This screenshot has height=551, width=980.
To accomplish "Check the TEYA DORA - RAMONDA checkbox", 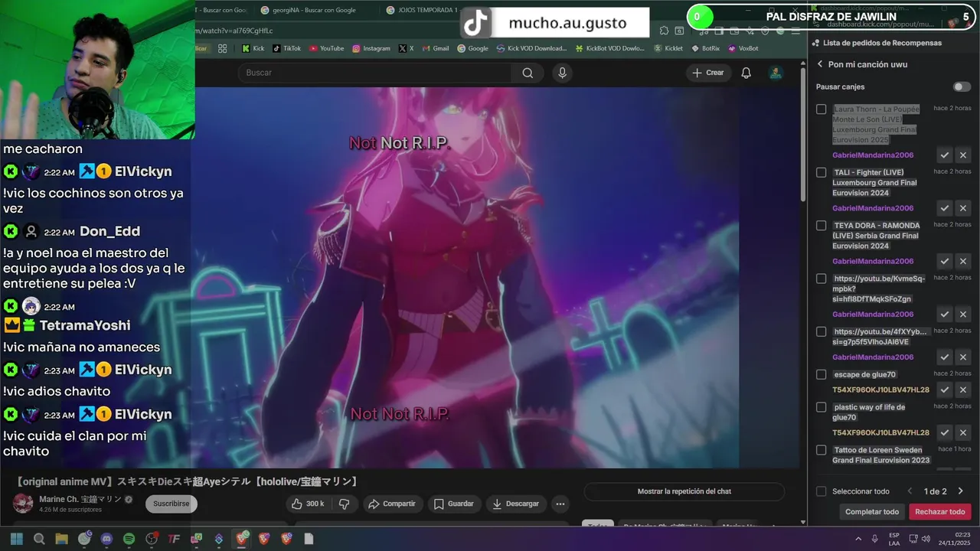I will click(x=821, y=226).
